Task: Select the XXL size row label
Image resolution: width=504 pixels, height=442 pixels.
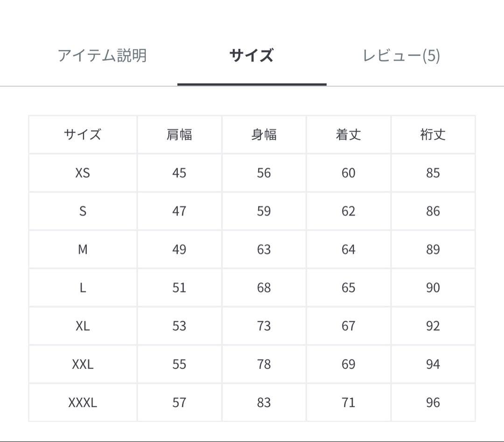Action: point(83,364)
